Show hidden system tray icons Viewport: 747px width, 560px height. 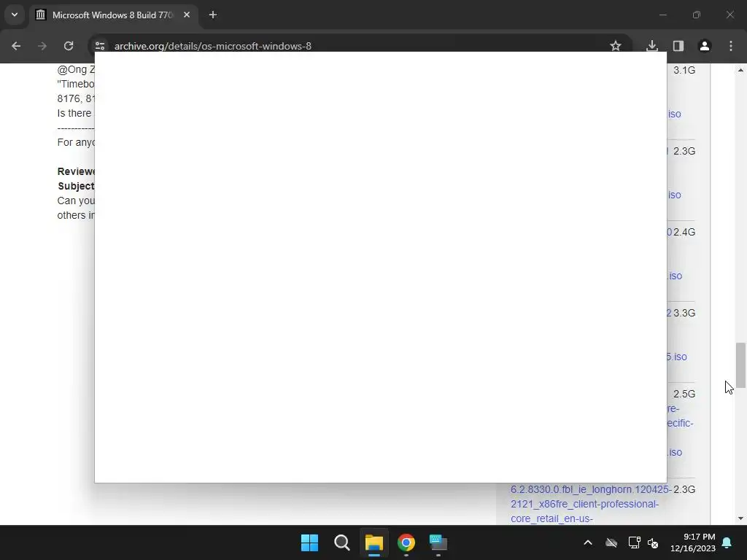coord(588,542)
